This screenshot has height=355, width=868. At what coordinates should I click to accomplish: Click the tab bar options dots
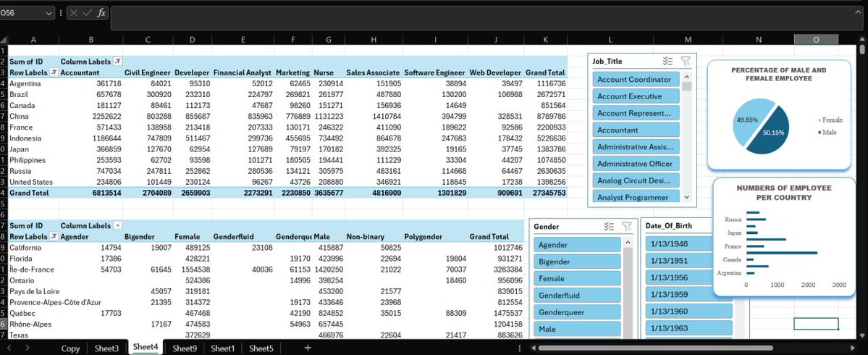pyautogui.click(x=519, y=348)
